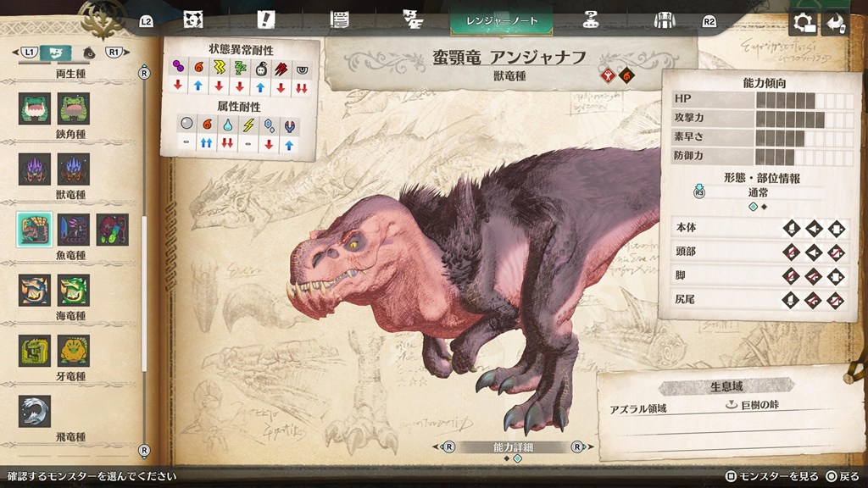Click the armor equipment tab icon

[664, 20]
